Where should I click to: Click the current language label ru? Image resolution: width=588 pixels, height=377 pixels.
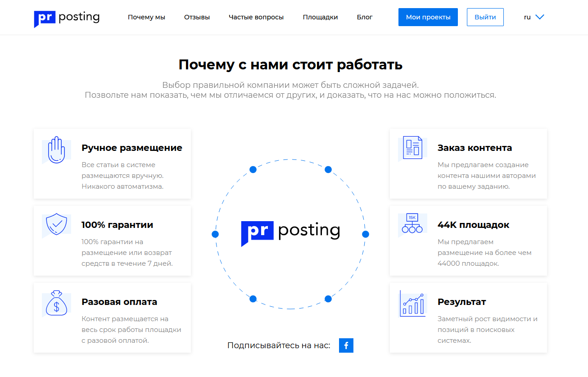click(527, 17)
